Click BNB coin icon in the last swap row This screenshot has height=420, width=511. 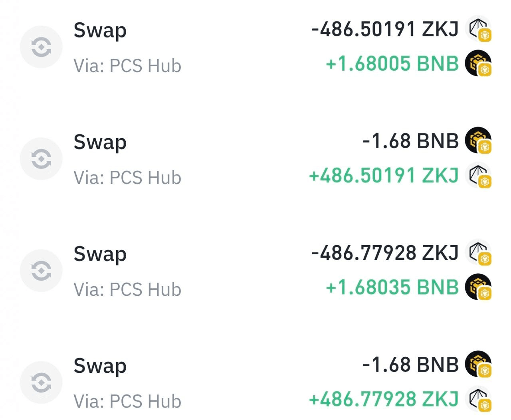pos(478,364)
